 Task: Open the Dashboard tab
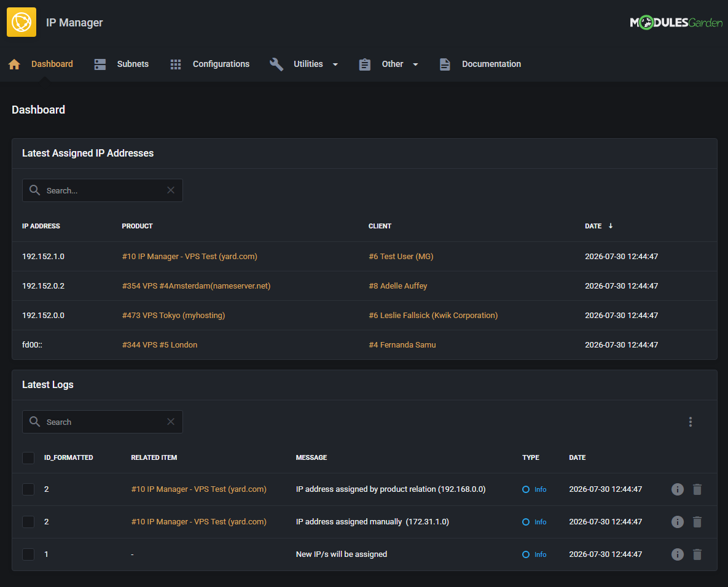[52, 64]
